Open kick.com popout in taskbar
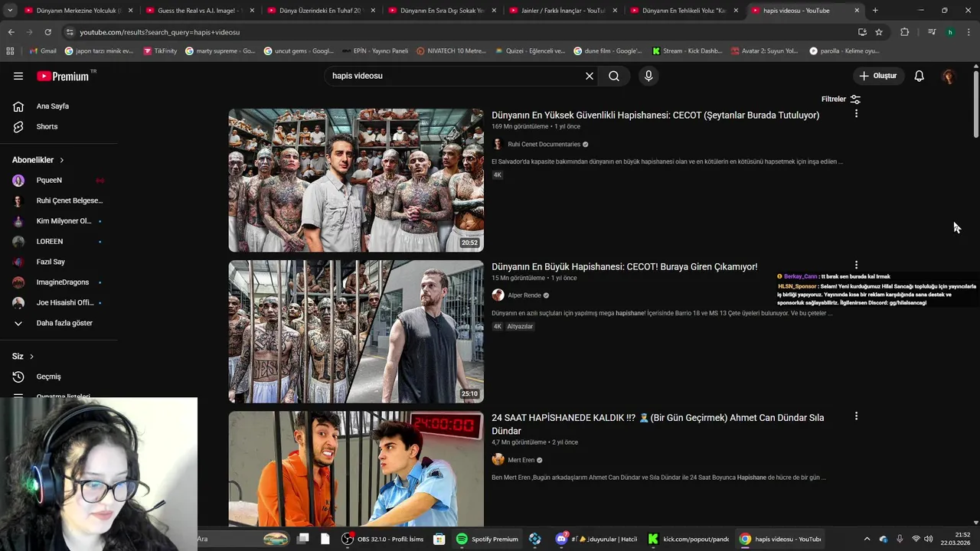Screen dimensions: 980x551 tap(688, 539)
